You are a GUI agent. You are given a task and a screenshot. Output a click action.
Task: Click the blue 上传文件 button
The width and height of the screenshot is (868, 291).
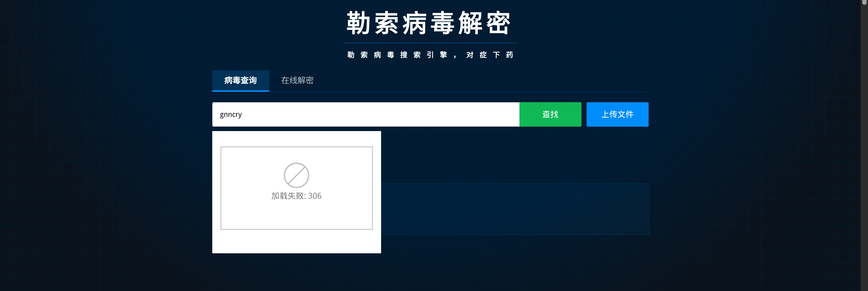[x=617, y=114]
